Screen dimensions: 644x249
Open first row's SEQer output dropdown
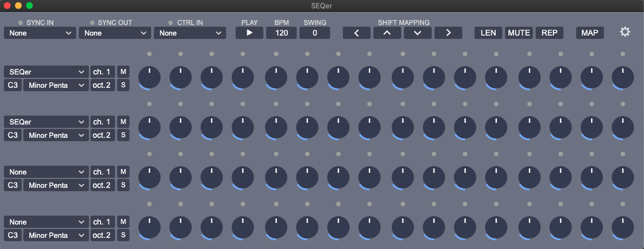click(x=47, y=72)
